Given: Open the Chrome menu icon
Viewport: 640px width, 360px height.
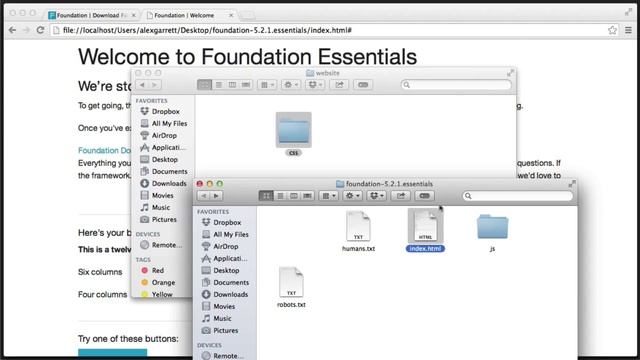Looking at the screenshot, I should 628,30.
